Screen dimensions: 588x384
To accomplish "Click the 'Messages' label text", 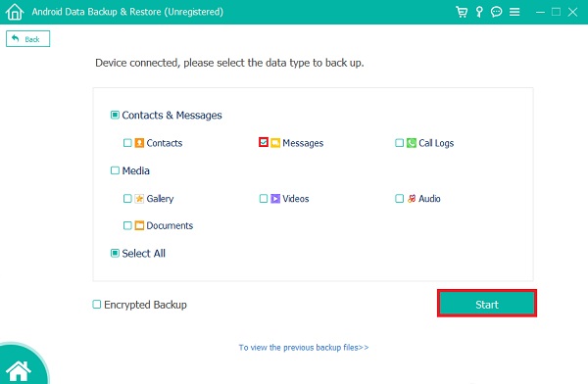I will (x=303, y=143).
